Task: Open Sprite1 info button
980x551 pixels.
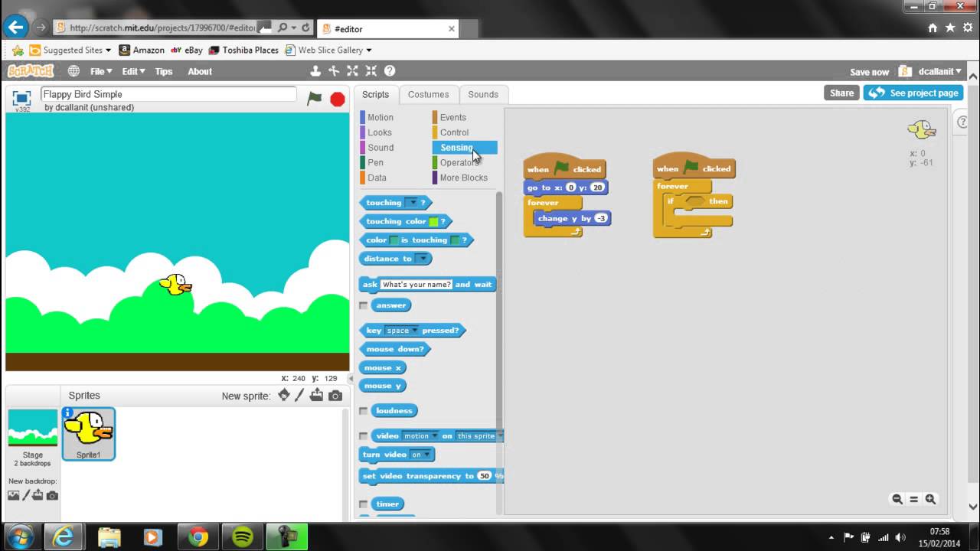Action: 68,413
